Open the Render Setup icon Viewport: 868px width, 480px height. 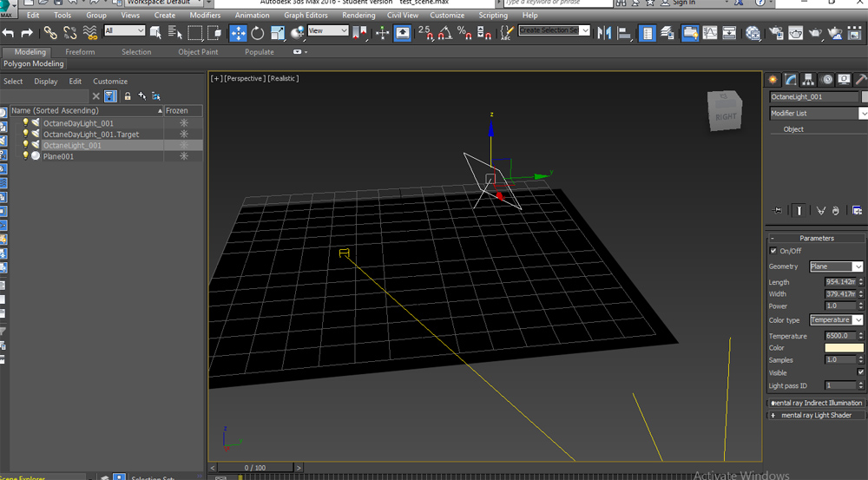(x=776, y=33)
